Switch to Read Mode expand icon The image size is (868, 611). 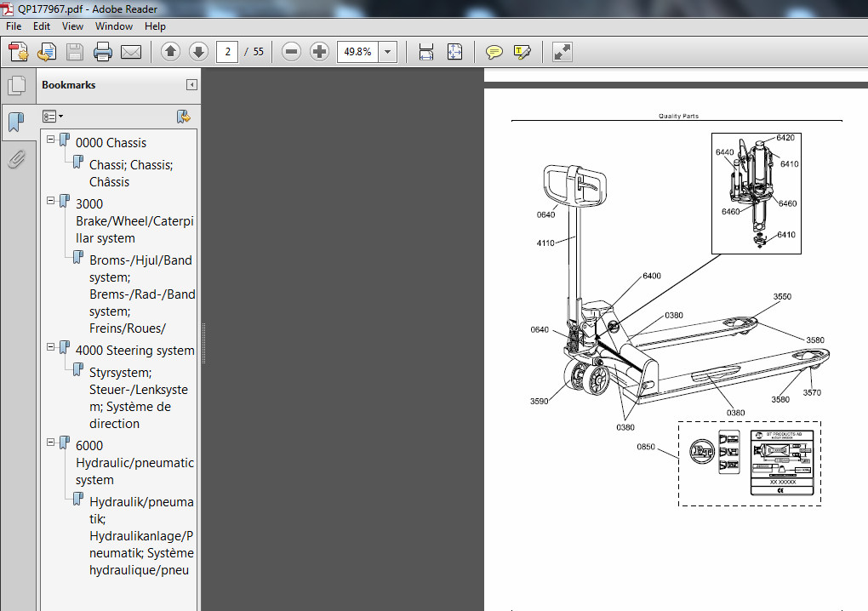562,52
